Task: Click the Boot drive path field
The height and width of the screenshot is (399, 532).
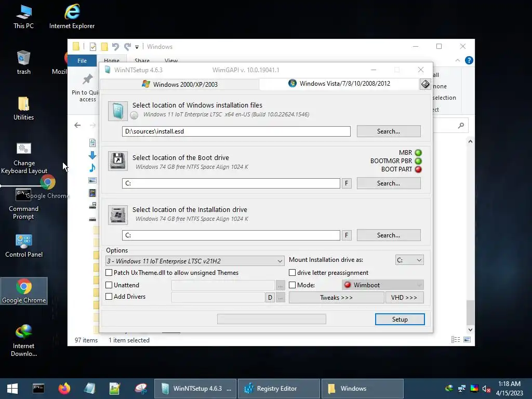Action: click(231, 183)
